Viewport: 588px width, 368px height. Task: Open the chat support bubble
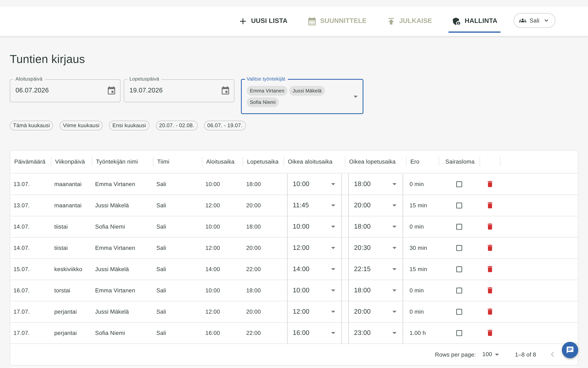[x=570, y=350]
